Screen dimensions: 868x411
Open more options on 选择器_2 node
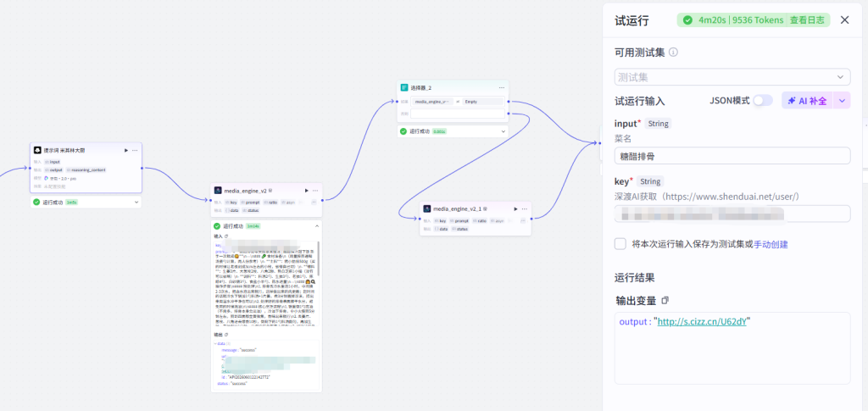pyautogui.click(x=502, y=87)
